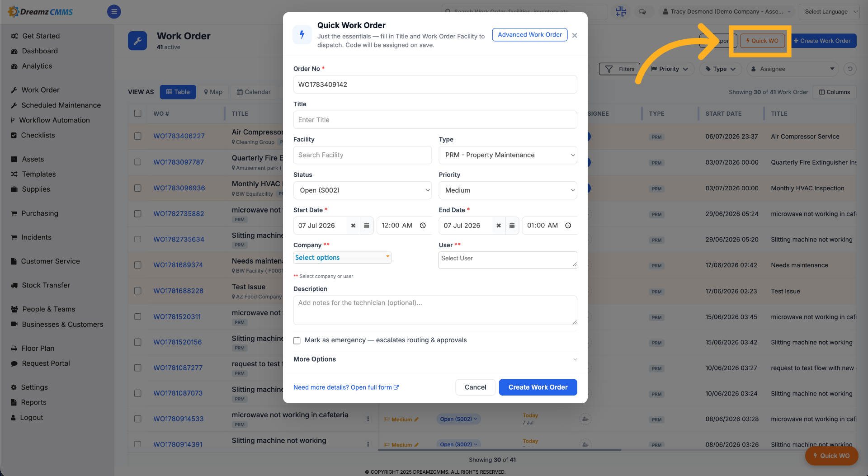Viewport: 868px width, 476px height.
Task: Open Supplies in sidebar
Action: coord(36,189)
